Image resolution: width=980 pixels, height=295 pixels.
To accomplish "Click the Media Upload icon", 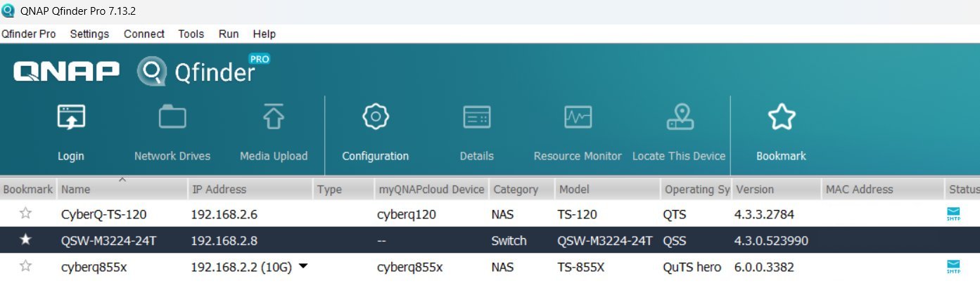I will click(273, 118).
